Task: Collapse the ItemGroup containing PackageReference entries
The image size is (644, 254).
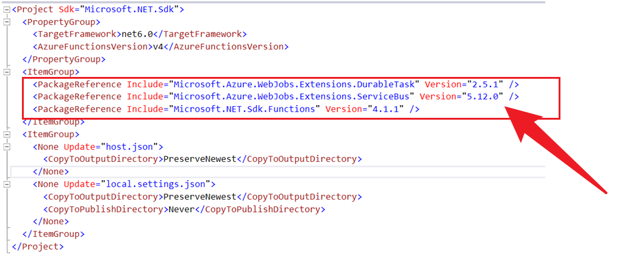Action: point(7,72)
